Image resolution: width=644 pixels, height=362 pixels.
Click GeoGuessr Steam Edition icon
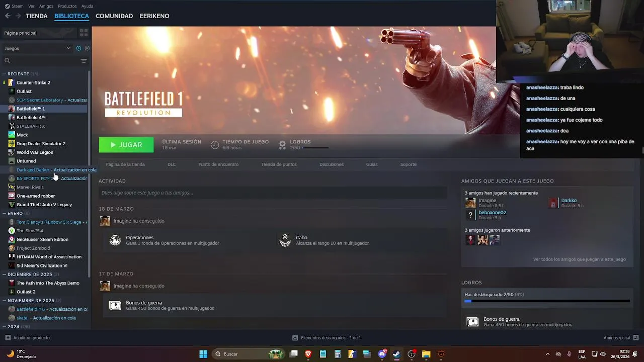[x=12, y=239]
